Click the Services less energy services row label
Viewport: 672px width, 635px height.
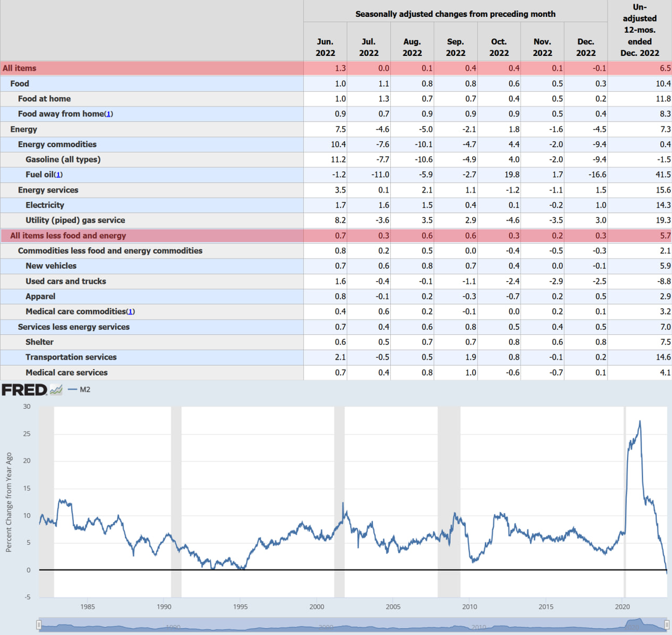73,327
